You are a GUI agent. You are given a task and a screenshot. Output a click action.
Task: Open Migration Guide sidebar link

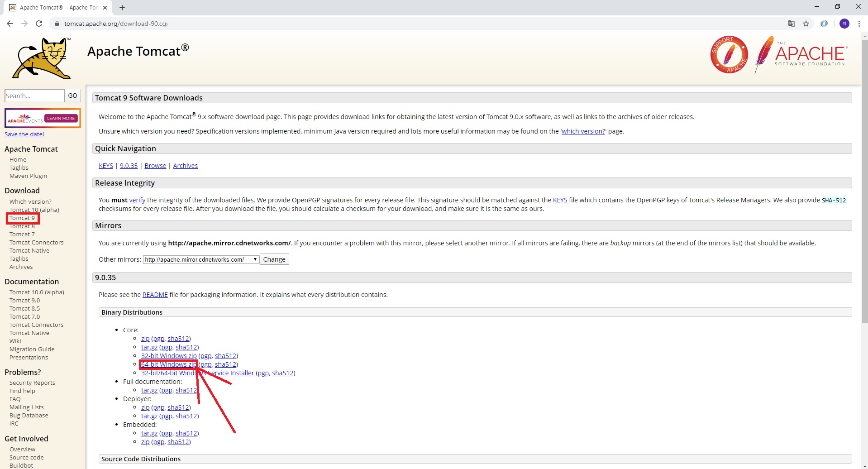pos(32,349)
